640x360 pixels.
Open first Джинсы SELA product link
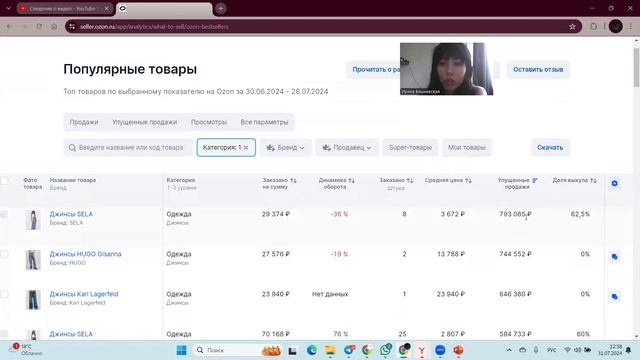[x=71, y=214]
